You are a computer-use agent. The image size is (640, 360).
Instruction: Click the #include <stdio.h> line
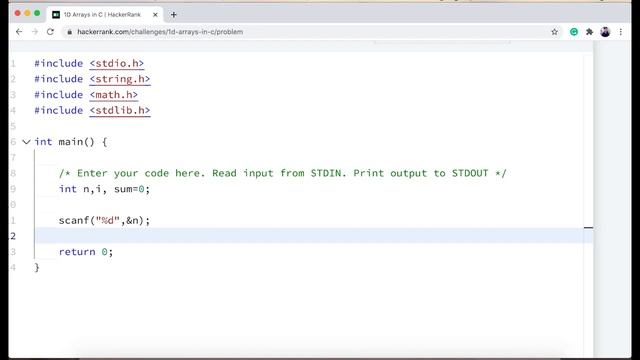click(x=89, y=63)
